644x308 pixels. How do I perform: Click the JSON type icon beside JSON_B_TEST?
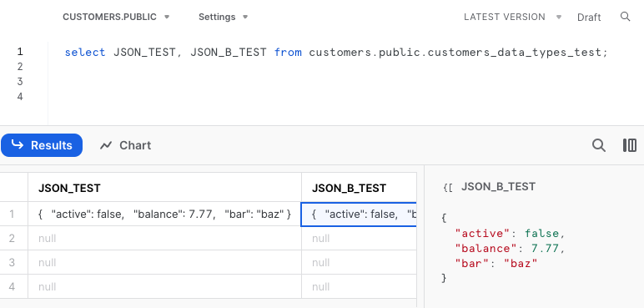click(448, 188)
